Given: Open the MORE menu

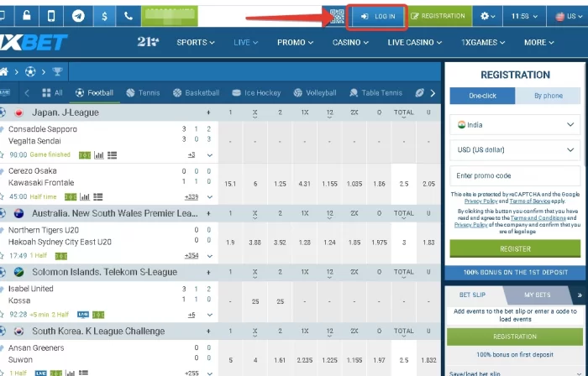Looking at the screenshot, I should click(x=539, y=42).
